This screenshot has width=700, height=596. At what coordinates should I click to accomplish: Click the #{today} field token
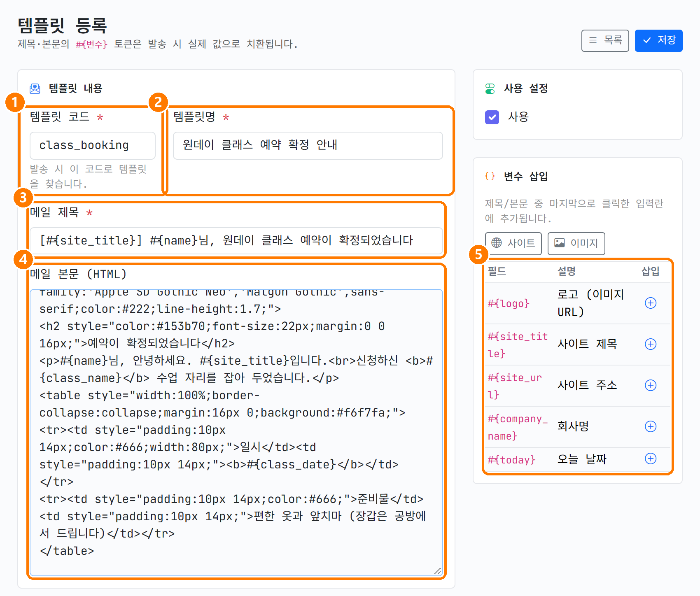pyautogui.click(x=511, y=460)
